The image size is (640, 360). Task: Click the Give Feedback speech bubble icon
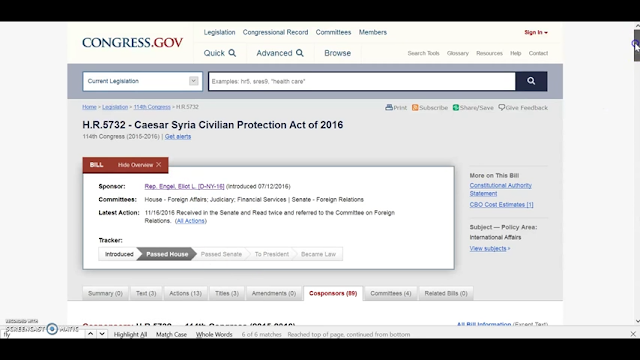pyautogui.click(x=502, y=107)
